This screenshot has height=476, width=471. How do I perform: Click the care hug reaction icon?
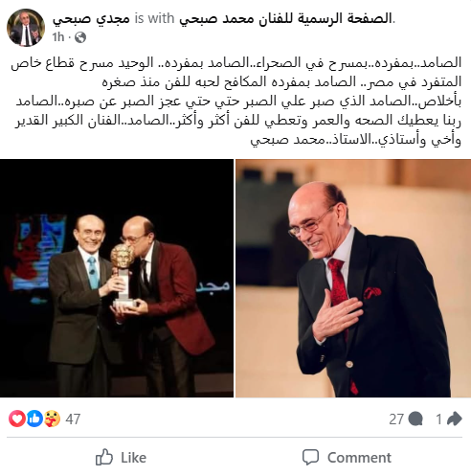pos(52,419)
